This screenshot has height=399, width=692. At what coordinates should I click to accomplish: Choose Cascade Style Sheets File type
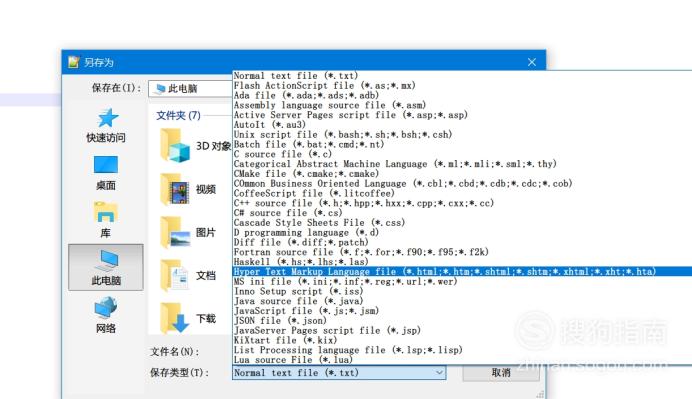click(x=462, y=222)
